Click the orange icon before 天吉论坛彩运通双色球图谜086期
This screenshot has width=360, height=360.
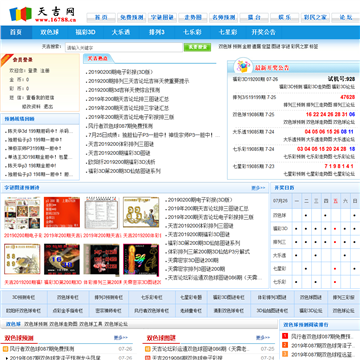[148, 349]
